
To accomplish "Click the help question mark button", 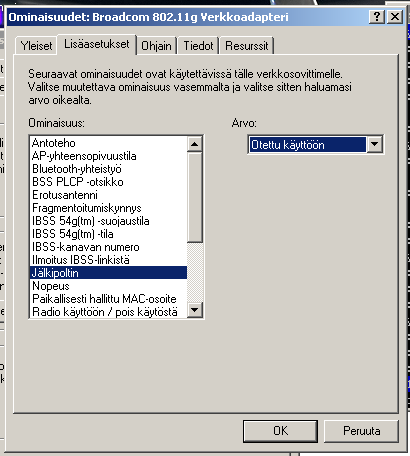I will [377, 17].
